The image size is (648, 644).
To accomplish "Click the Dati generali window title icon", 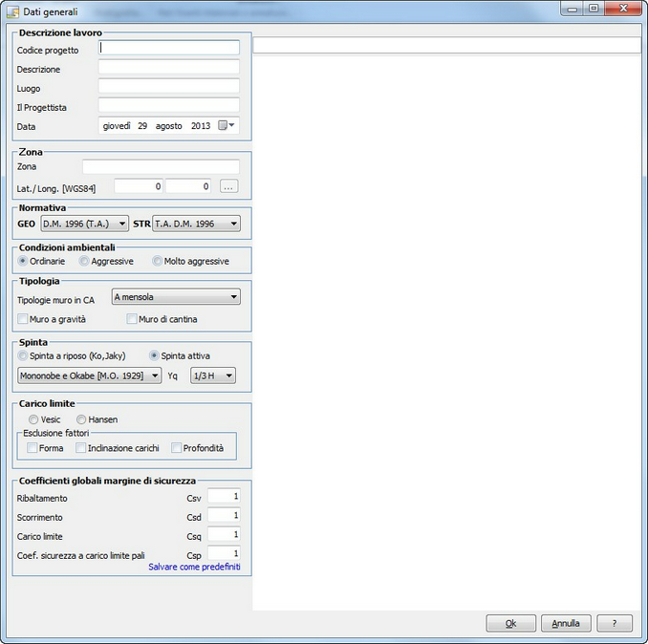I will 12,11.
